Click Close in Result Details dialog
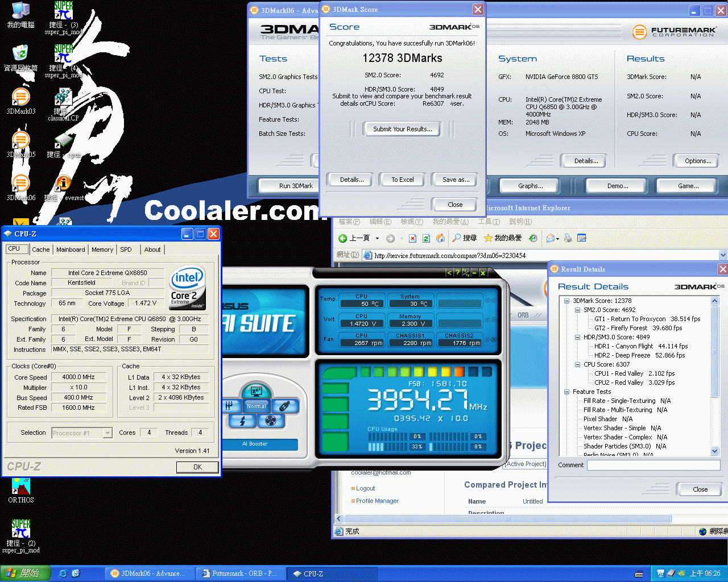This screenshot has height=582, width=728. click(x=700, y=489)
